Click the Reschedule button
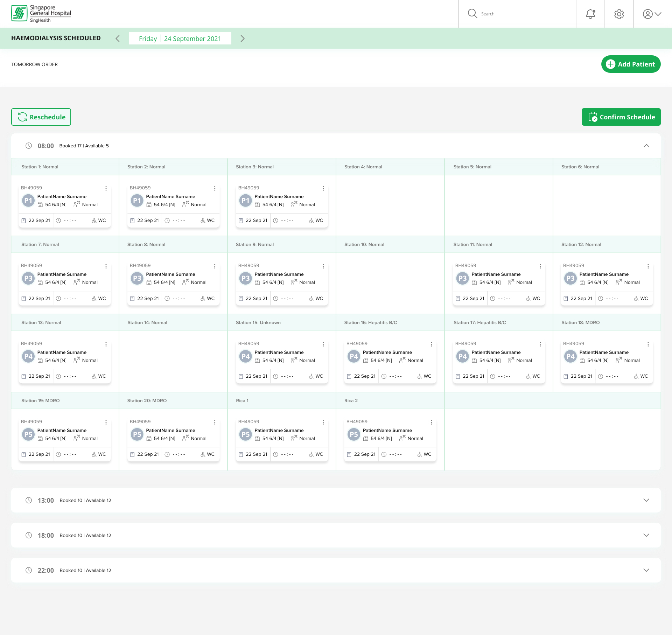 (41, 117)
